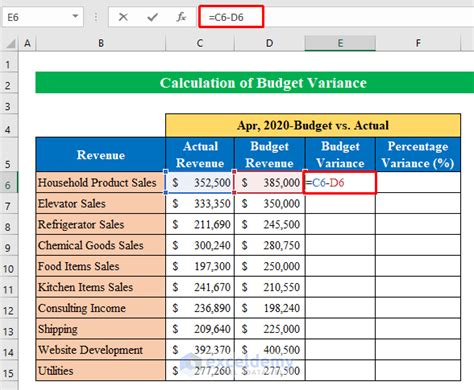Select the Revenue header cell
This screenshot has width=474, height=390.
(x=101, y=155)
